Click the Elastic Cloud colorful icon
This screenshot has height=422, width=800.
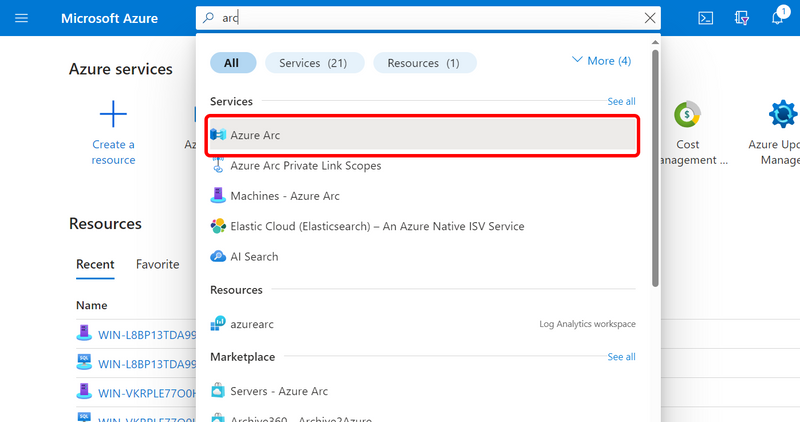coord(218,226)
